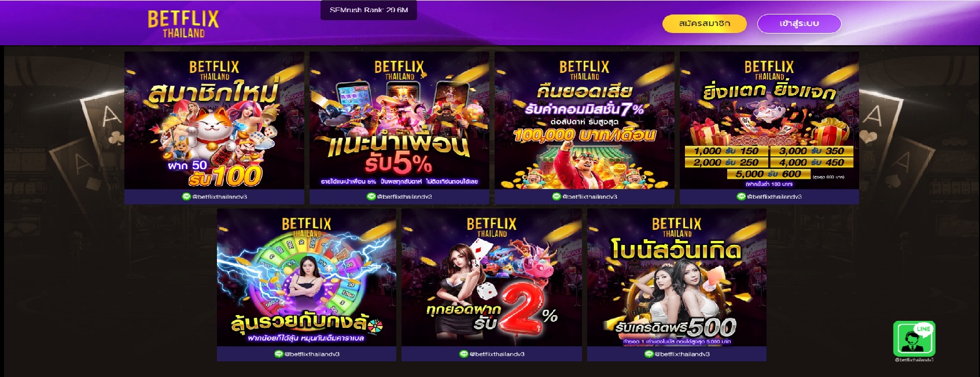Click LINE icon under แนะนำเพื่อน banner
The width and height of the screenshot is (980, 377).
[x=371, y=197]
